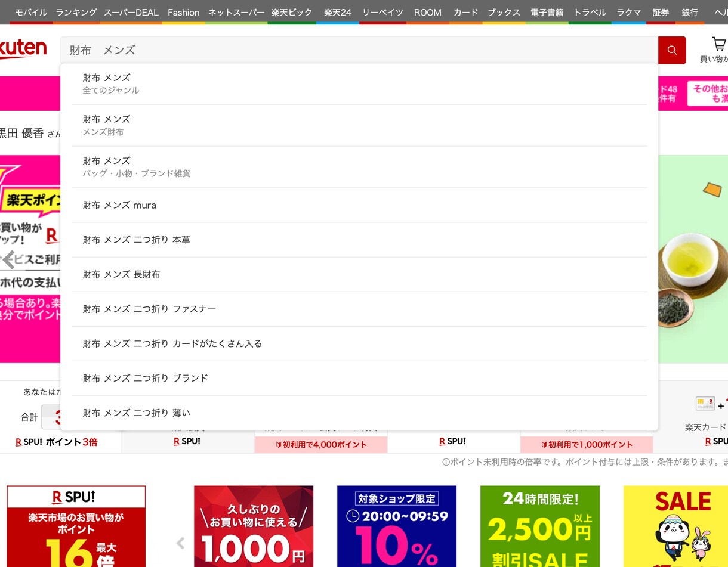Select suggestion 財布 メンズ in 全てのジャンル
The width and height of the screenshot is (728, 567).
[359, 83]
